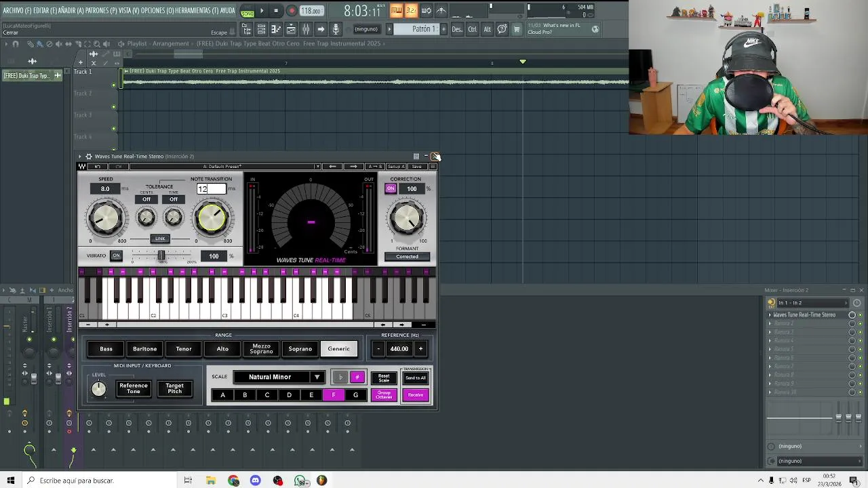The height and width of the screenshot is (488, 868).
Task: Click the Correction knob
Action: 407,218
